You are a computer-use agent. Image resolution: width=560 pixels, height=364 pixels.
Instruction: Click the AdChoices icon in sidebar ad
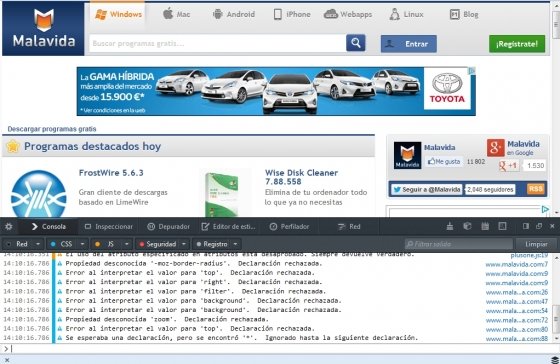[545, 209]
